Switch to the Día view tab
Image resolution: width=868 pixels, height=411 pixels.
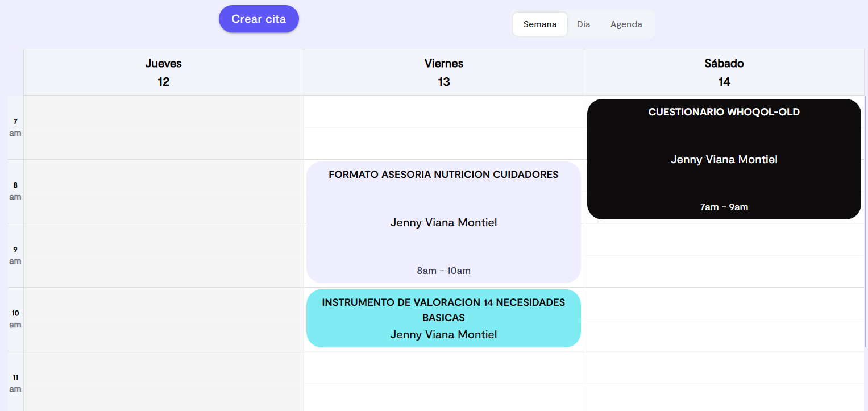click(584, 24)
